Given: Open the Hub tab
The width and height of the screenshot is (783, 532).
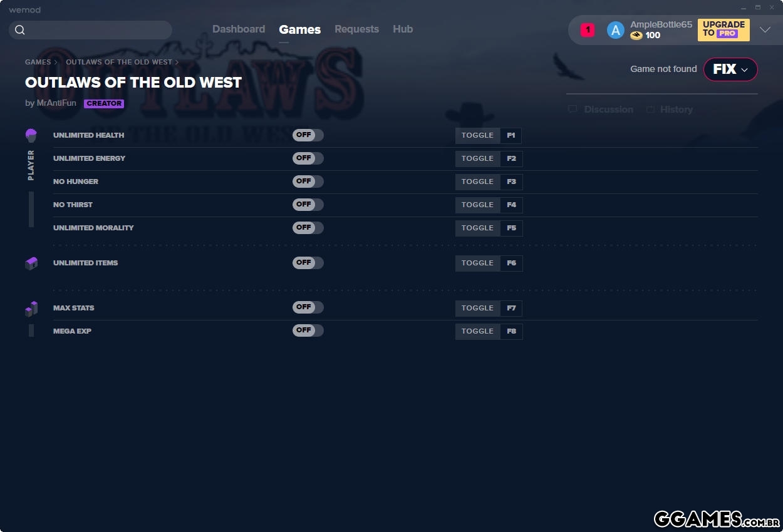Looking at the screenshot, I should pos(403,29).
